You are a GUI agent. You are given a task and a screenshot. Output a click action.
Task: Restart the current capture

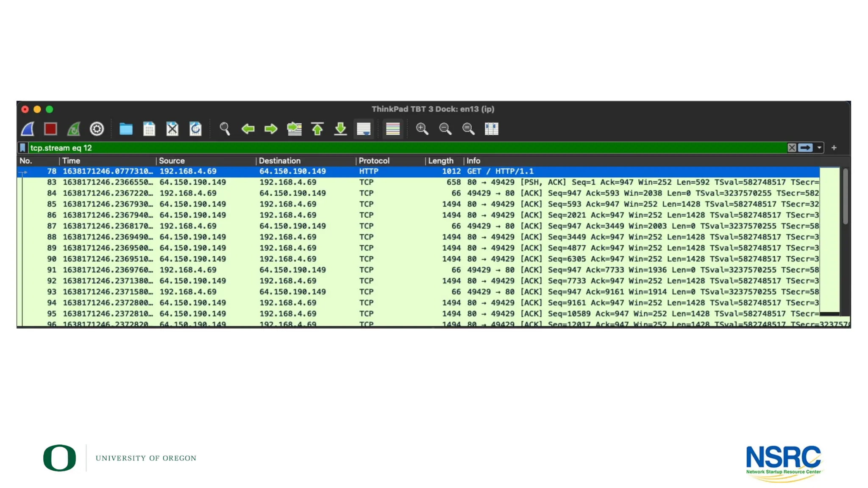(74, 129)
